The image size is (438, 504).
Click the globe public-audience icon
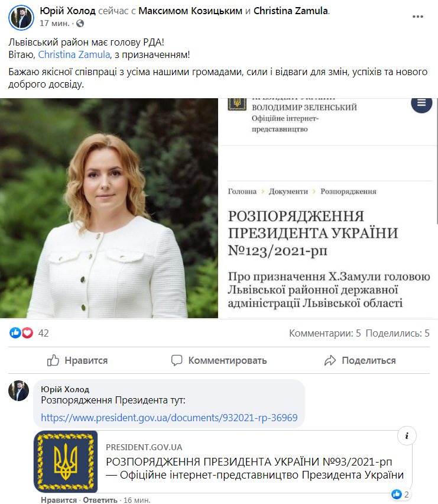(80, 24)
